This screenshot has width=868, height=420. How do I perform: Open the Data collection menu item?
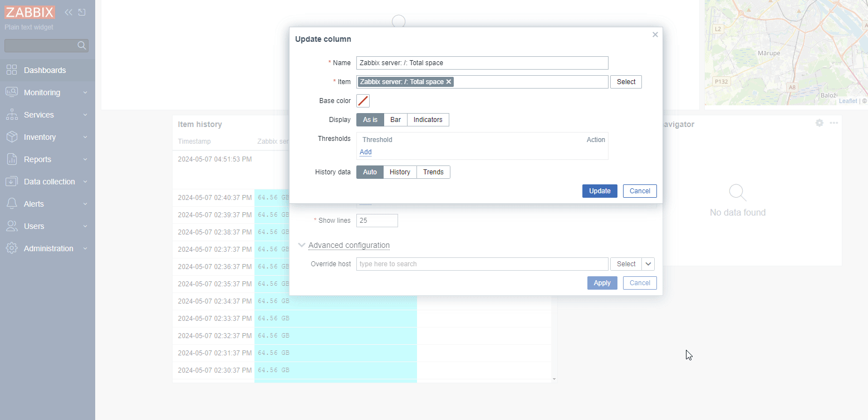(47, 182)
